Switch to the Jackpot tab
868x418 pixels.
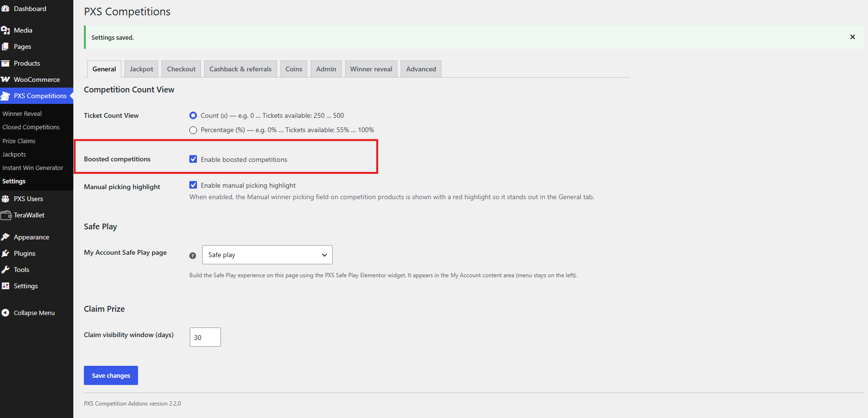[x=141, y=69]
